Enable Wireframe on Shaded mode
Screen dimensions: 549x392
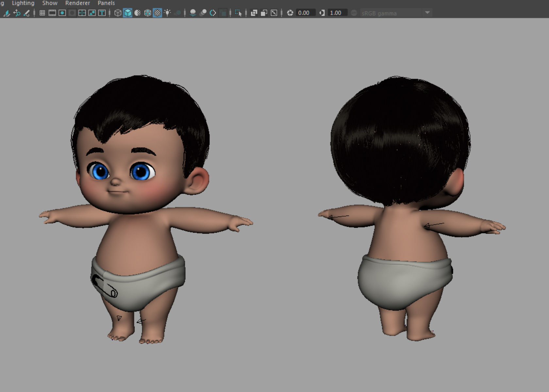[148, 13]
